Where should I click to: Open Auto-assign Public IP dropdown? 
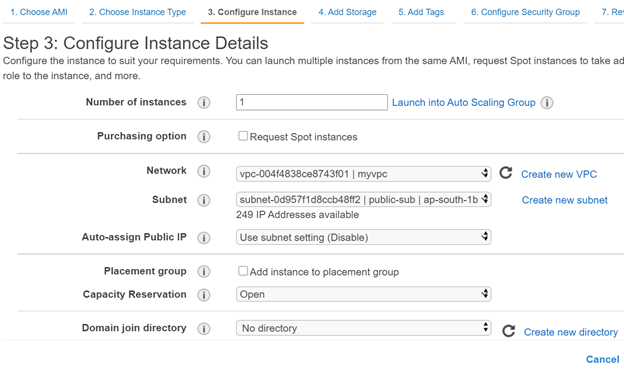tap(363, 237)
